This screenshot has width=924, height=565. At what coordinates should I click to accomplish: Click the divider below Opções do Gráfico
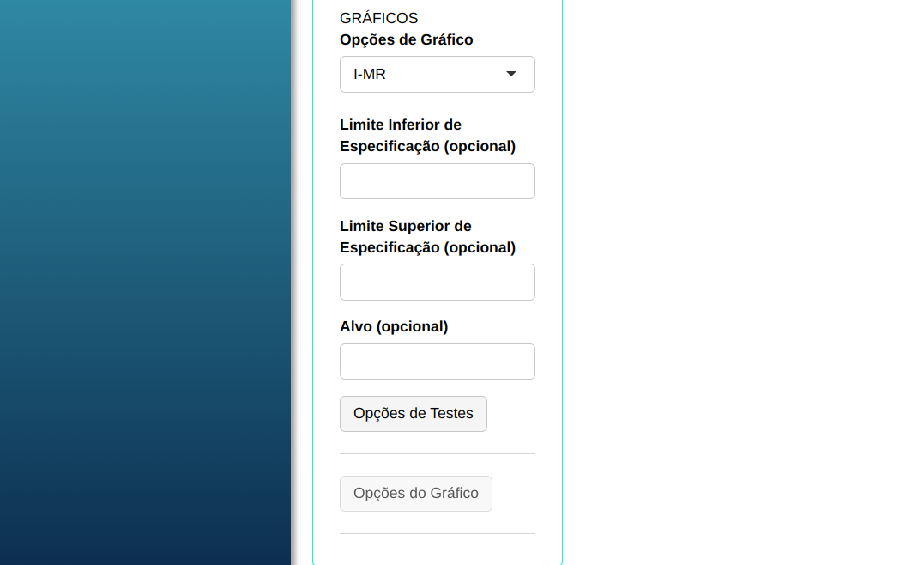click(437, 533)
